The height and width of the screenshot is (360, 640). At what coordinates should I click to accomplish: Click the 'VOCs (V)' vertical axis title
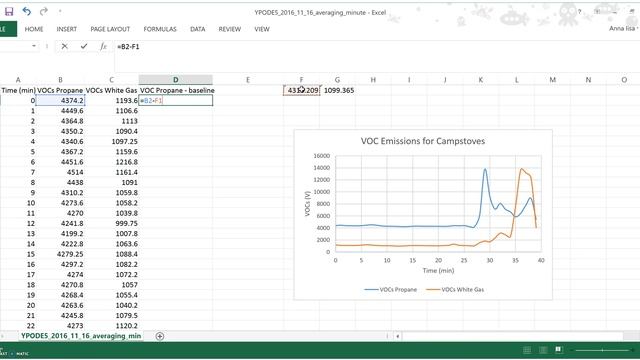click(x=307, y=203)
